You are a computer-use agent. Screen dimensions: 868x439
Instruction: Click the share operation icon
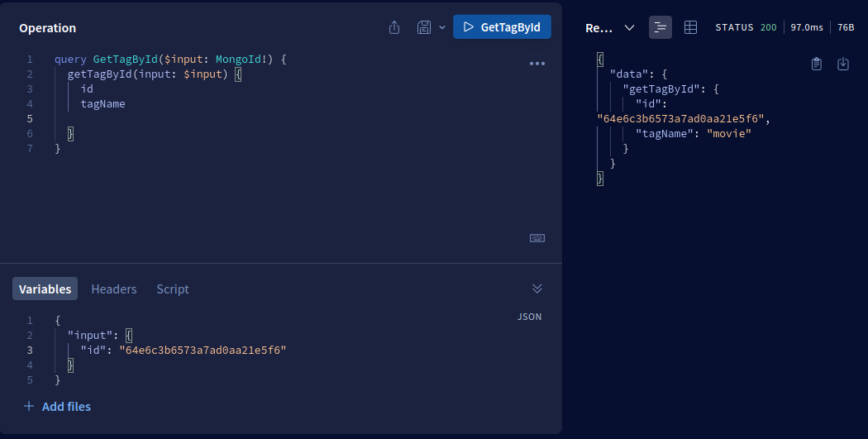point(394,27)
